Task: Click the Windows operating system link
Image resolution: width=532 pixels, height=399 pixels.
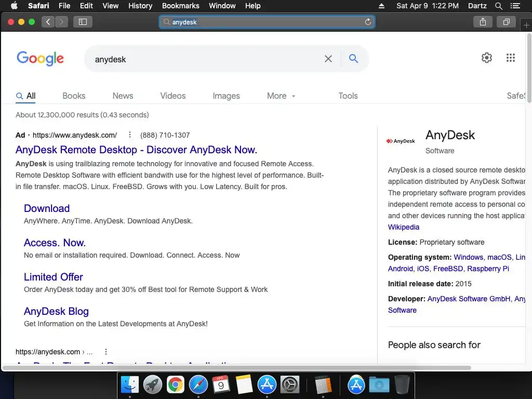Action: pos(468,257)
